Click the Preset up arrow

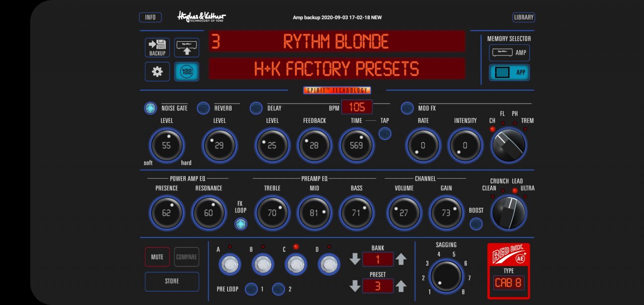coord(400,286)
